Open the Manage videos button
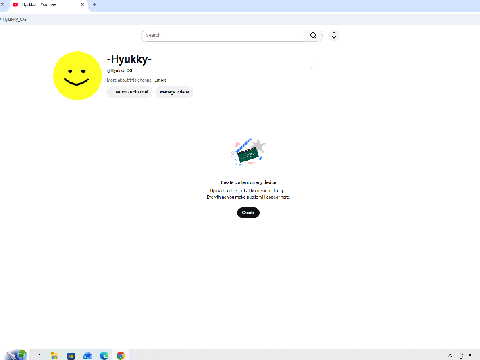This screenshot has width=480, height=360. click(174, 92)
